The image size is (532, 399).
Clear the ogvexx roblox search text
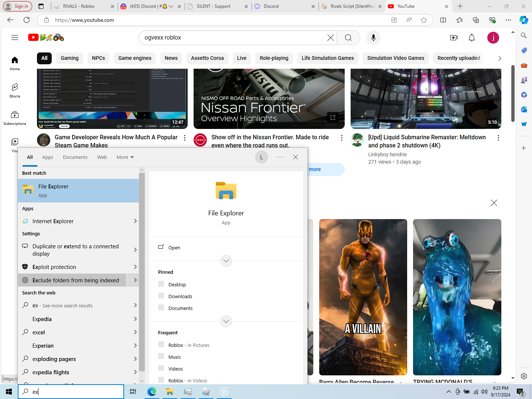coord(330,38)
